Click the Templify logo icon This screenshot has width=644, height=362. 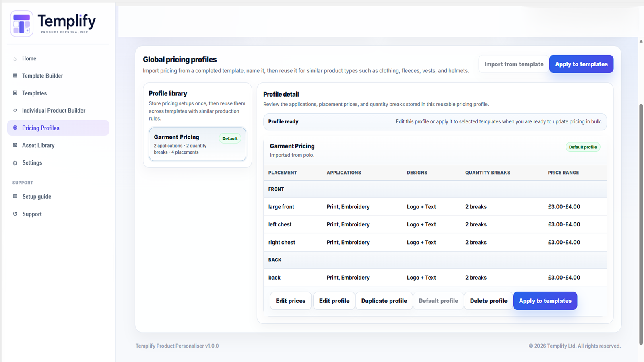(x=22, y=24)
